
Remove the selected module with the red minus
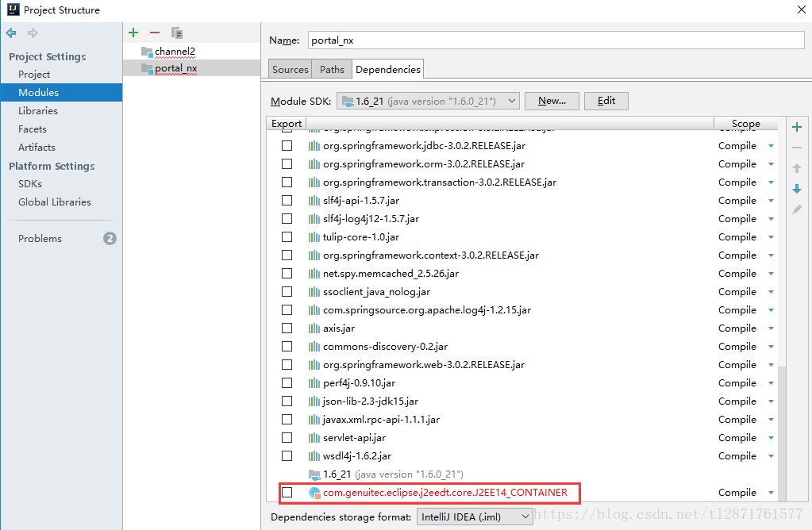click(x=154, y=33)
